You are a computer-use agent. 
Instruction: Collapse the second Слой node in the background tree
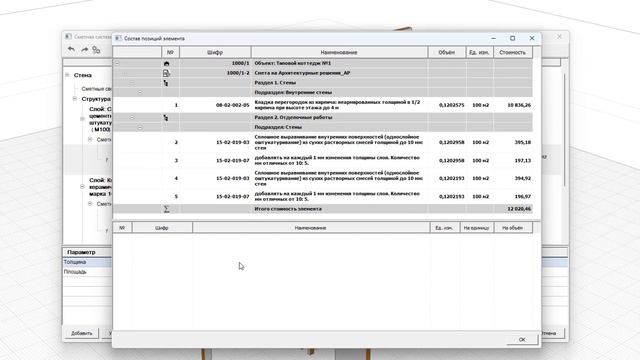tap(82, 187)
